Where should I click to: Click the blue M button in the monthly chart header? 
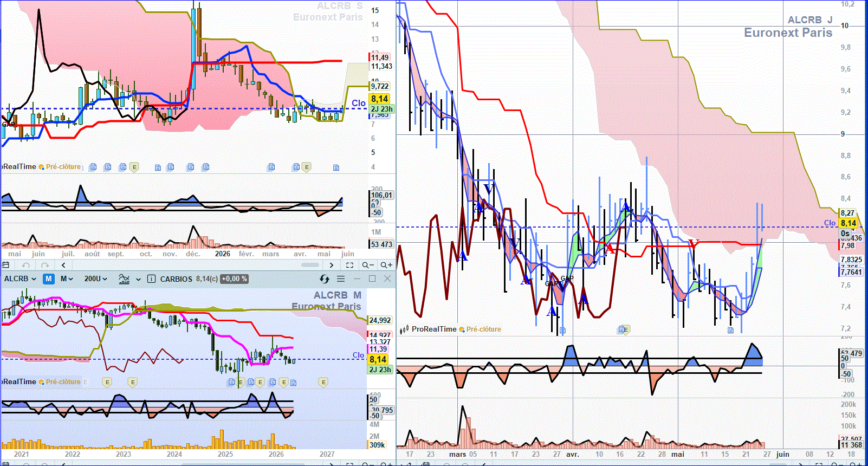point(49,279)
